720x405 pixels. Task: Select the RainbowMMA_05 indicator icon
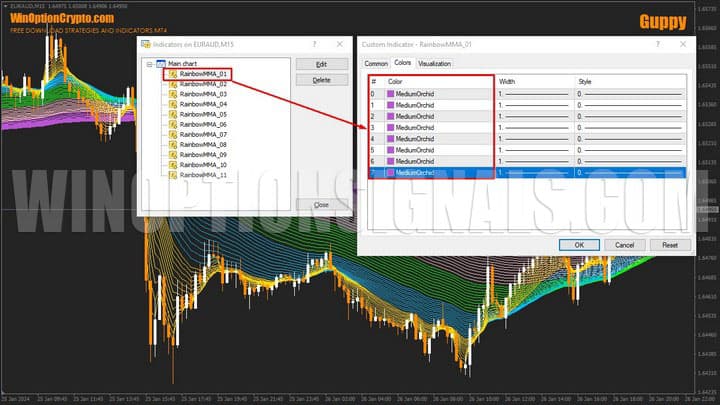click(173, 114)
